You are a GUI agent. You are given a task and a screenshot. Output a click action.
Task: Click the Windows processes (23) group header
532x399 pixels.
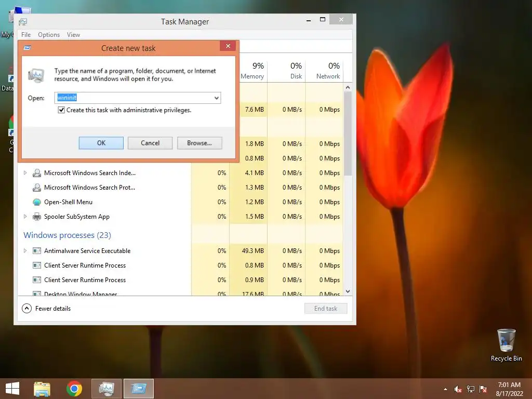67,235
